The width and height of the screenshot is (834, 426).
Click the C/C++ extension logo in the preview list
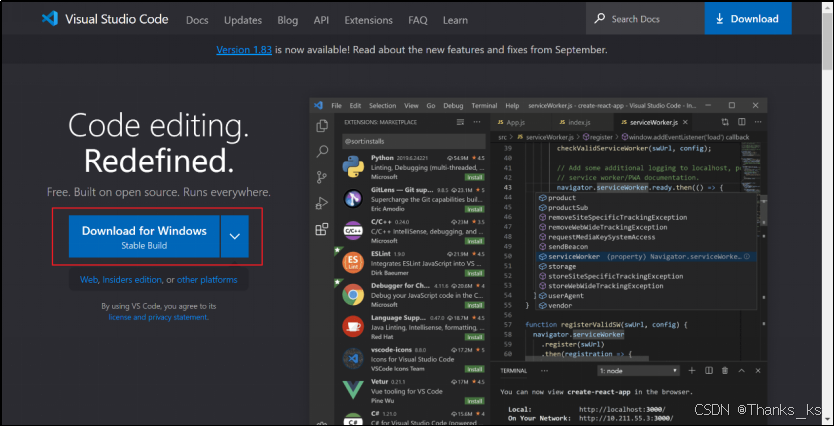tap(353, 231)
